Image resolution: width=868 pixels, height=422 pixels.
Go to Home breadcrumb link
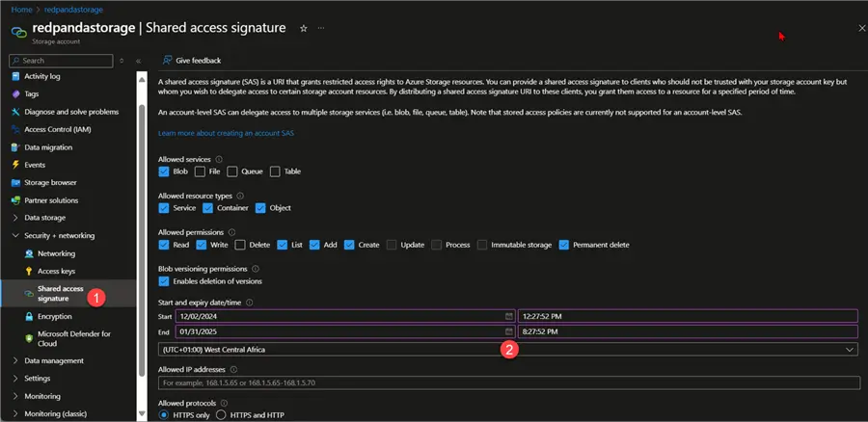[x=21, y=10]
